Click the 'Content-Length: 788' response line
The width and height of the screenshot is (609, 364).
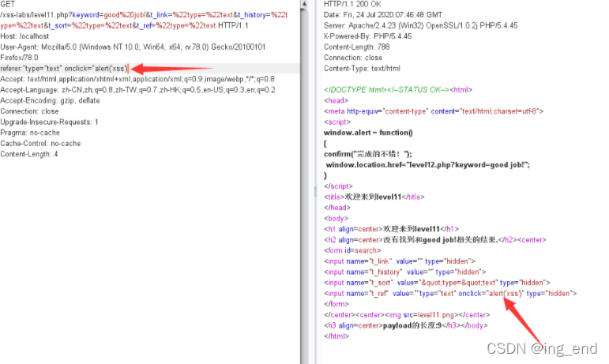point(356,47)
